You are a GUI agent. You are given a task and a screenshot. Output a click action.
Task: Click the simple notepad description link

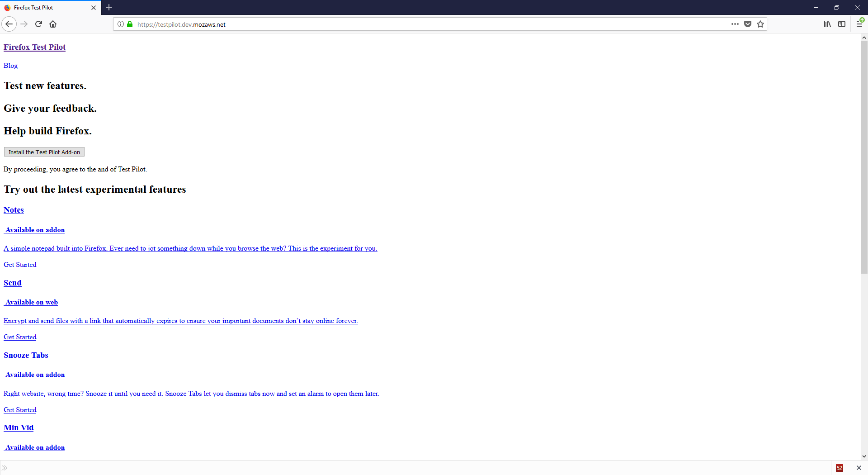click(x=190, y=248)
